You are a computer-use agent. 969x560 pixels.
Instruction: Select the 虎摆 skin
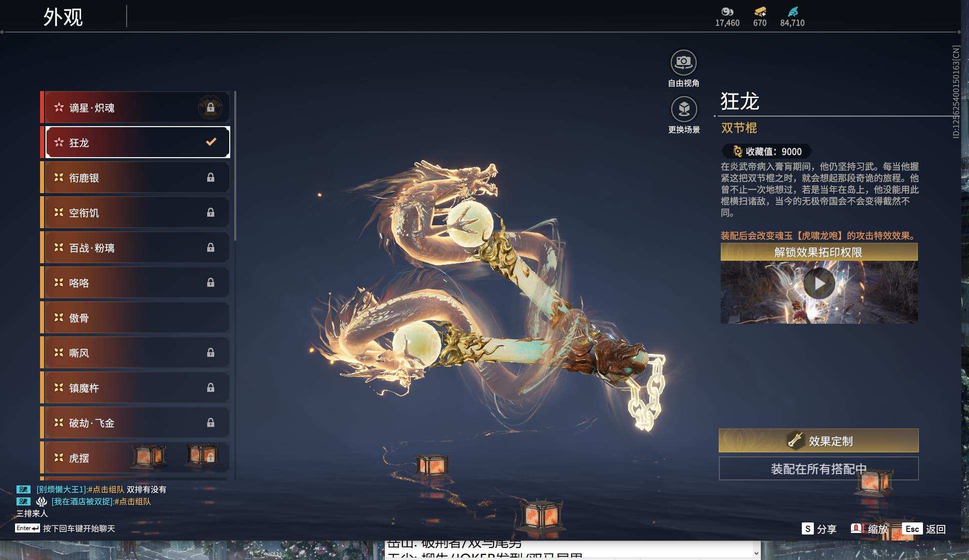pos(135,457)
